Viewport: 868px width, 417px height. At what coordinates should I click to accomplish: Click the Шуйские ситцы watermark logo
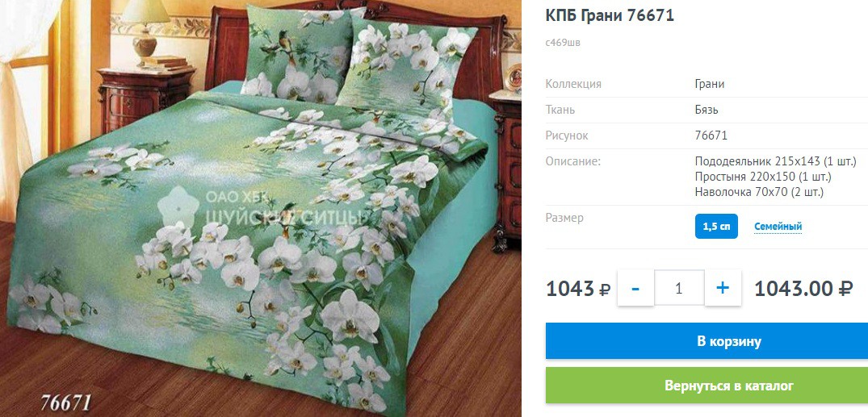point(263,208)
